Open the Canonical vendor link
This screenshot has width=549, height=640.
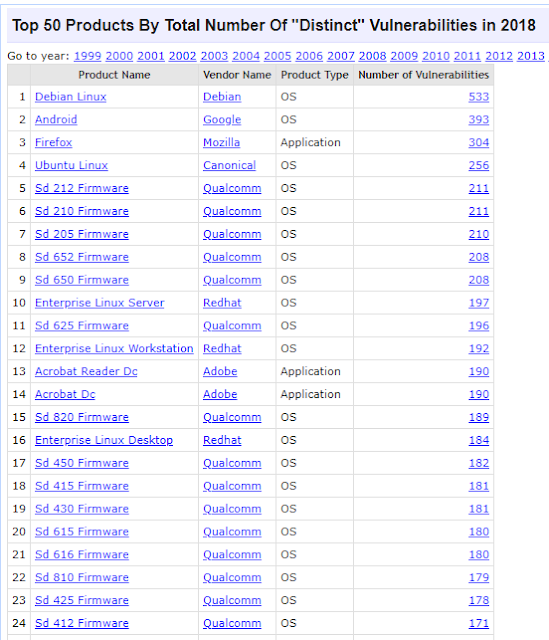(x=229, y=165)
